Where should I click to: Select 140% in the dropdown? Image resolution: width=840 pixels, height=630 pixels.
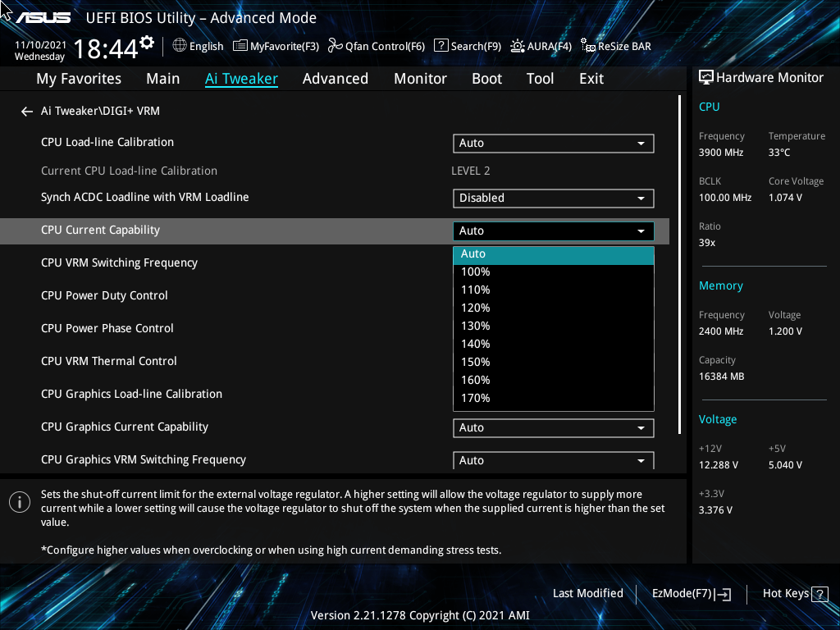[x=554, y=344]
